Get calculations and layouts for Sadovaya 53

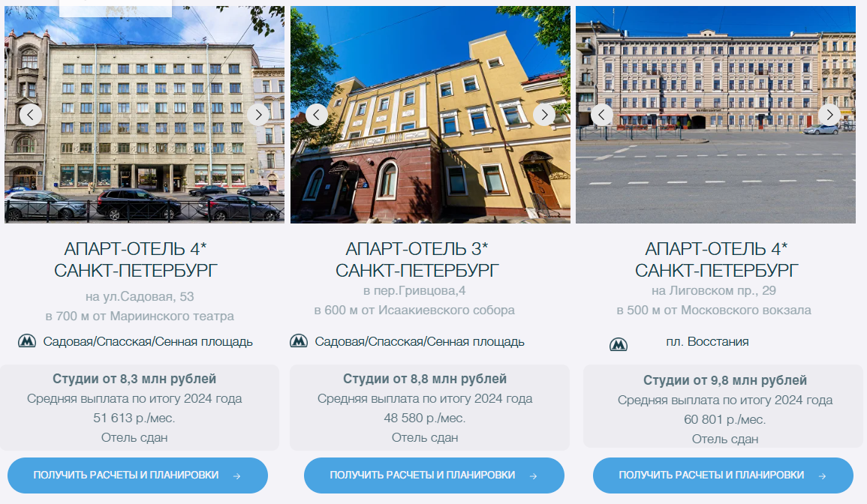coord(137,475)
